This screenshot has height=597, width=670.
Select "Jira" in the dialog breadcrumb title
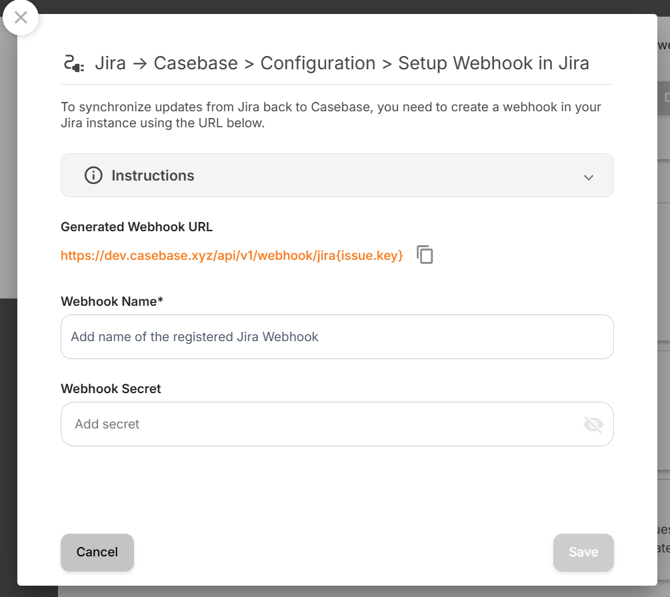[x=110, y=64]
